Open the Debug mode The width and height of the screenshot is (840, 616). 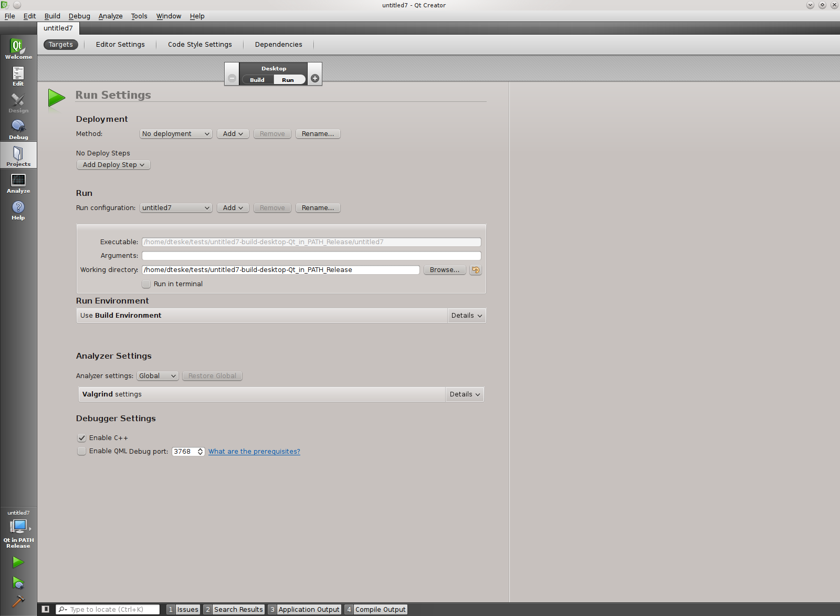point(18,129)
